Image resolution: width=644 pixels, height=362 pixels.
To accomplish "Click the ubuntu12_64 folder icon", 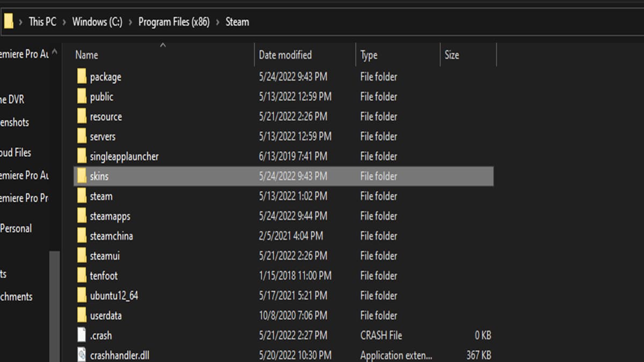I will [x=82, y=295].
